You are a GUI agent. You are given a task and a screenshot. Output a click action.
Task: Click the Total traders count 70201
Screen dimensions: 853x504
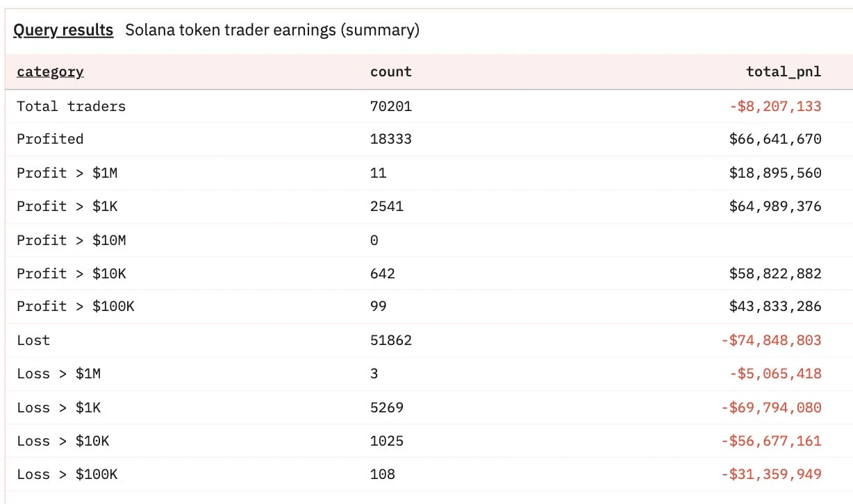391,106
